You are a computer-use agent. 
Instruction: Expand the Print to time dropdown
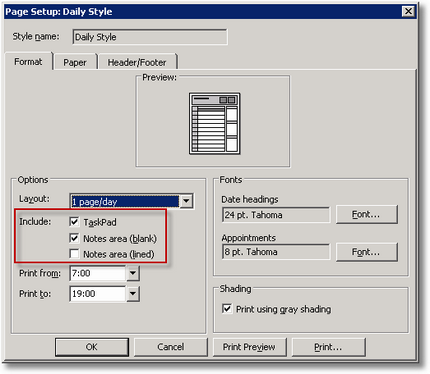[133, 294]
